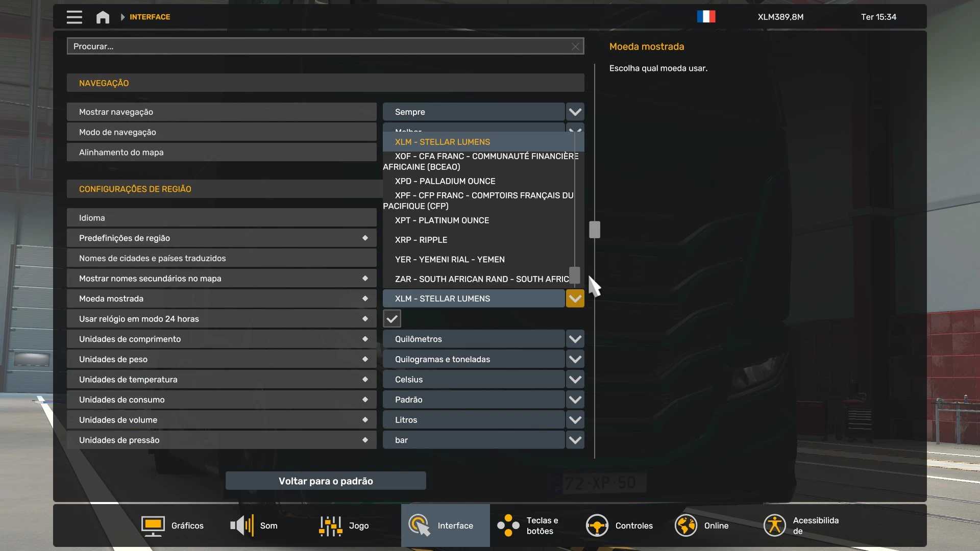This screenshot has height=551, width=980.
Task: Expand the Unidades de comprimento dropdown
Action: click(x=575, y=339)
